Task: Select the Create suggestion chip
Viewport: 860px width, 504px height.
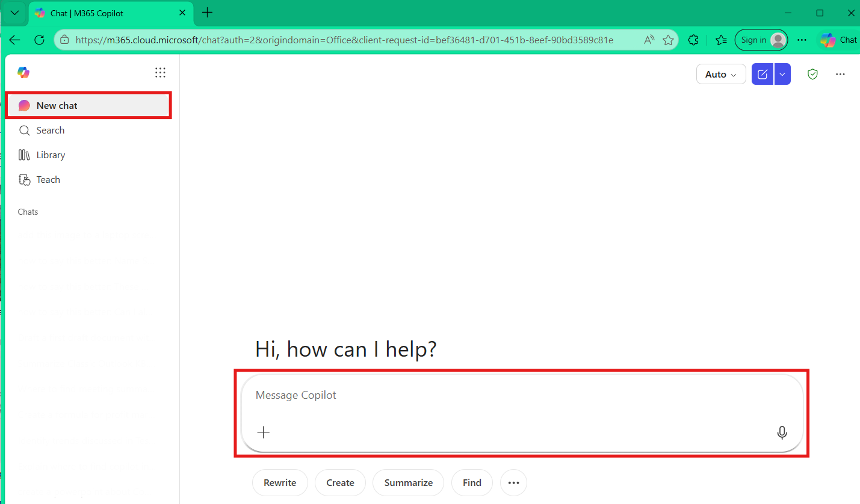Action: pyautogui.click(x=340, y=483)
